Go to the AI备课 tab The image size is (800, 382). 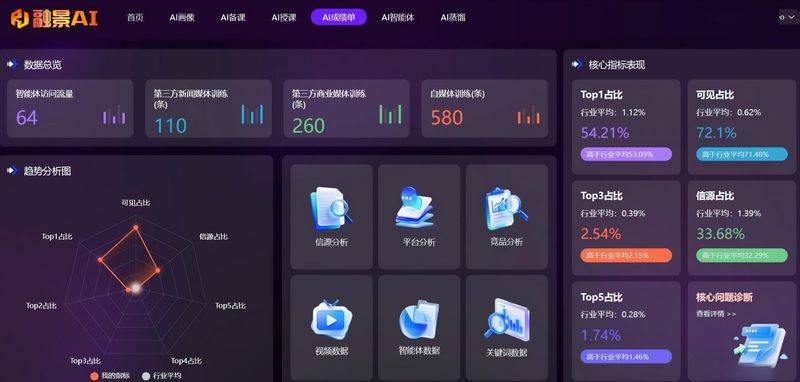click(233, 17)
